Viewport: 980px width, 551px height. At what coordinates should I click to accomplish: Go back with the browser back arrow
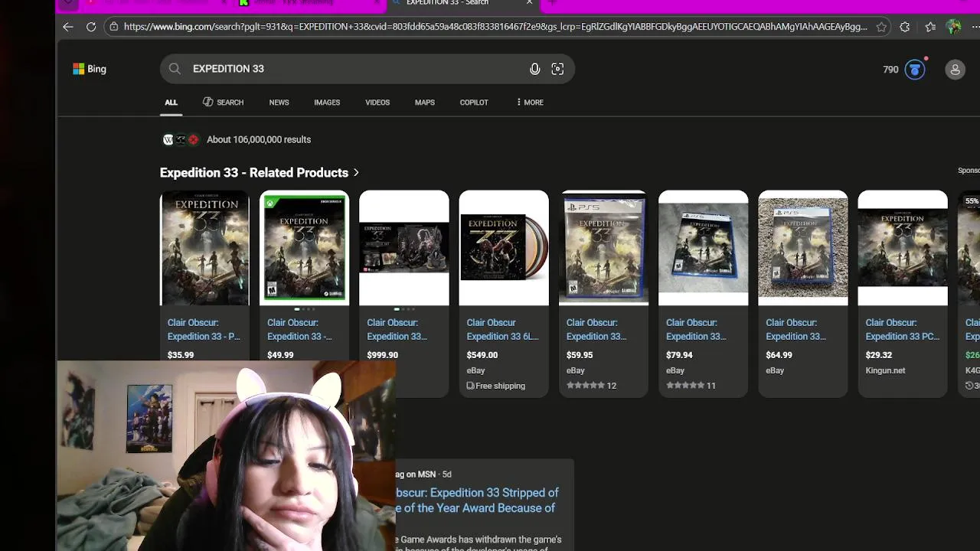[67, 27]
